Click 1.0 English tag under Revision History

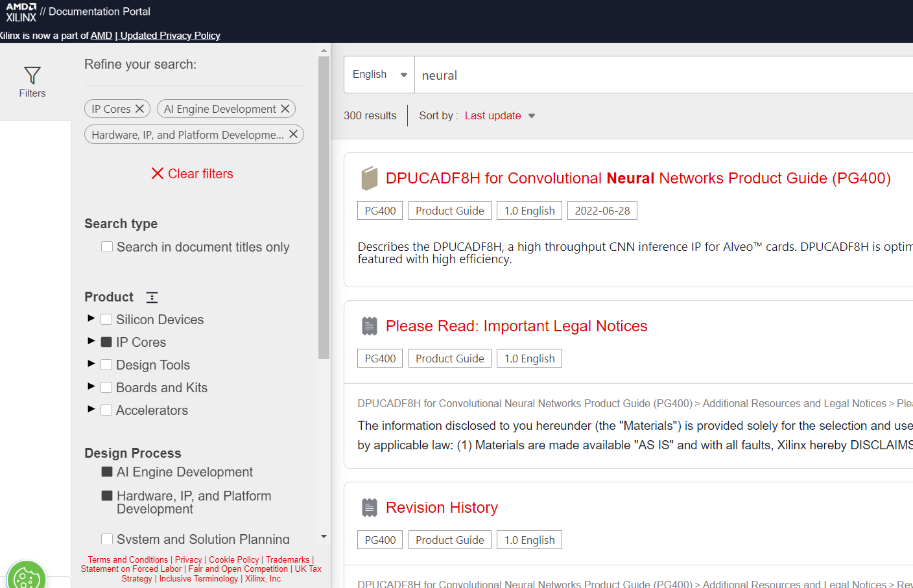(529, 540)
